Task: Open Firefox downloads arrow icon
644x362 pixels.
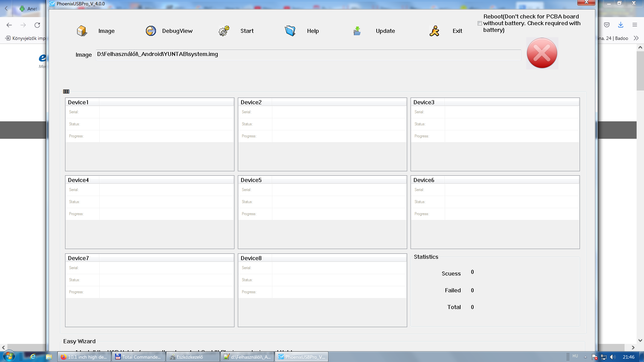Action: click(621, 25)
